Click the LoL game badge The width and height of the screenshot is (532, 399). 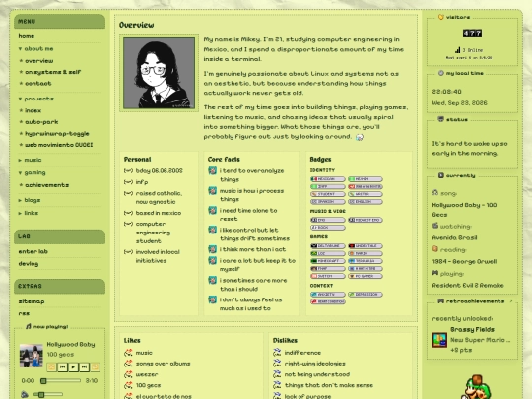pos(328,253)
